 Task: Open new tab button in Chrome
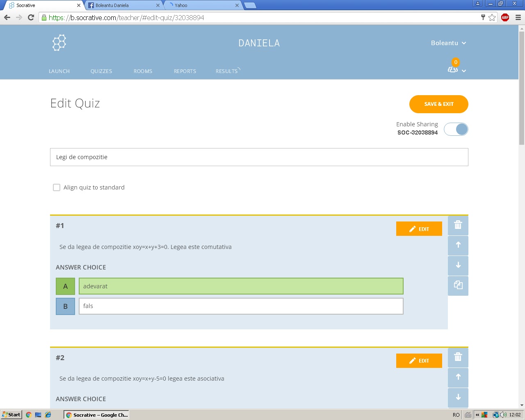[250, 5]
